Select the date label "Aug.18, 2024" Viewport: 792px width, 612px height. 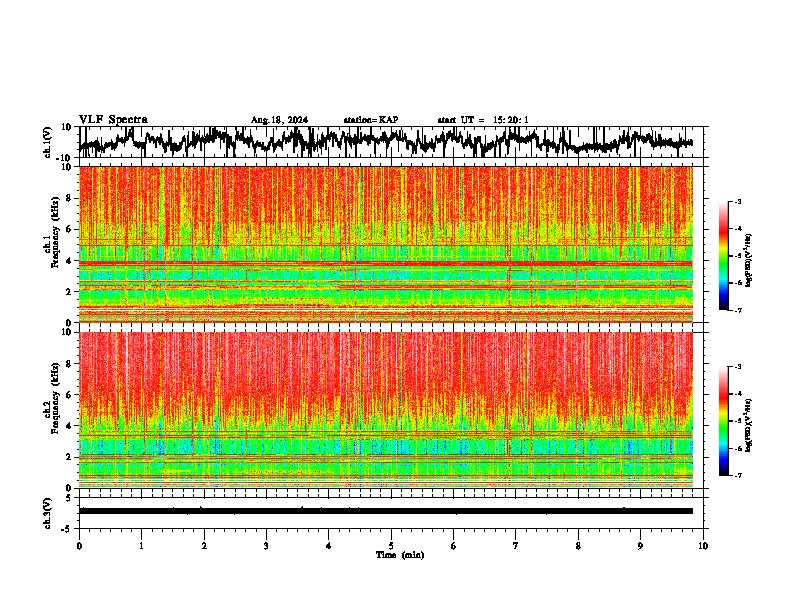pos(279,120)
